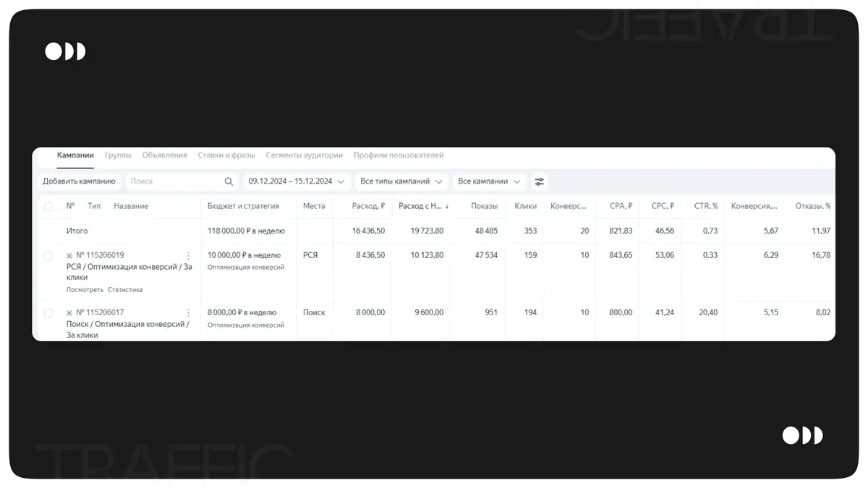Check the box for the Поиск campaign row
The height and width of the screenshot is (488, 868).
[x=48, y=313]
